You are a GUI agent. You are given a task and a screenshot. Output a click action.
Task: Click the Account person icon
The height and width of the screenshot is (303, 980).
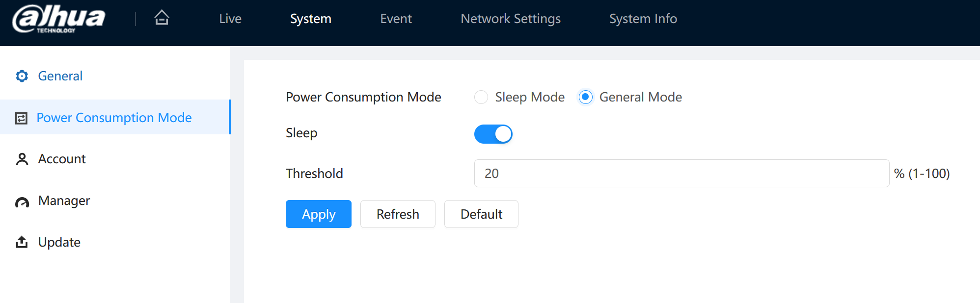pos(22,159)
